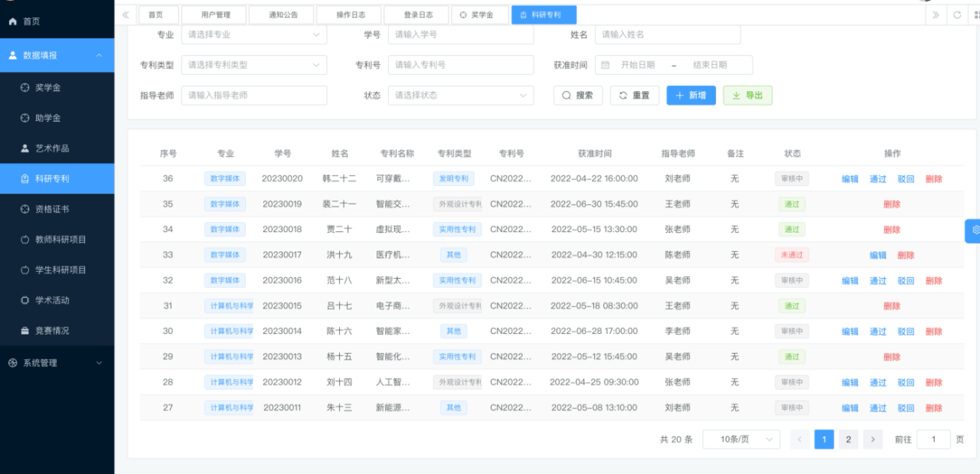980x474 pixels.
Task: Open 助学金 in sidebar
Action: pyautogui.click(x=57, y=118)
